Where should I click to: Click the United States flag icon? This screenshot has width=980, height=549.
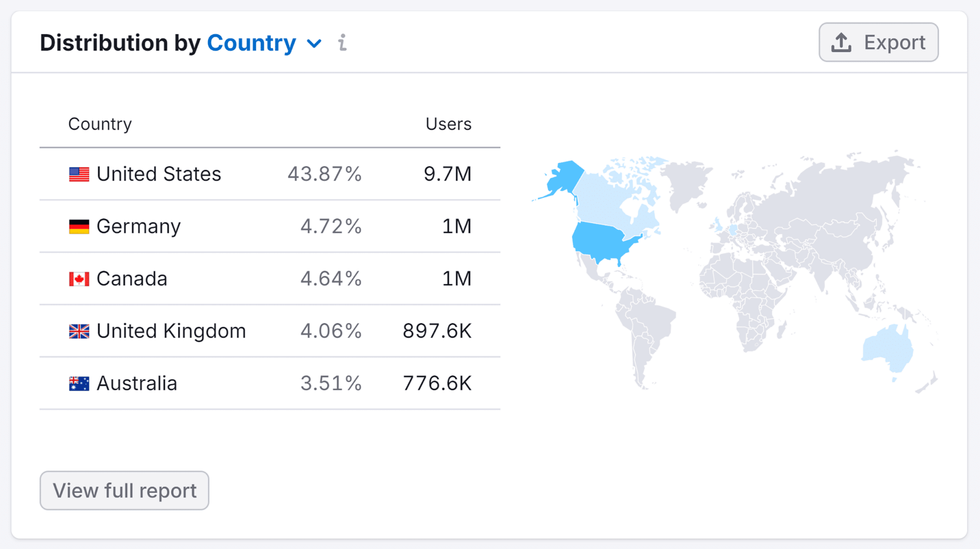[x=79, y=174]
